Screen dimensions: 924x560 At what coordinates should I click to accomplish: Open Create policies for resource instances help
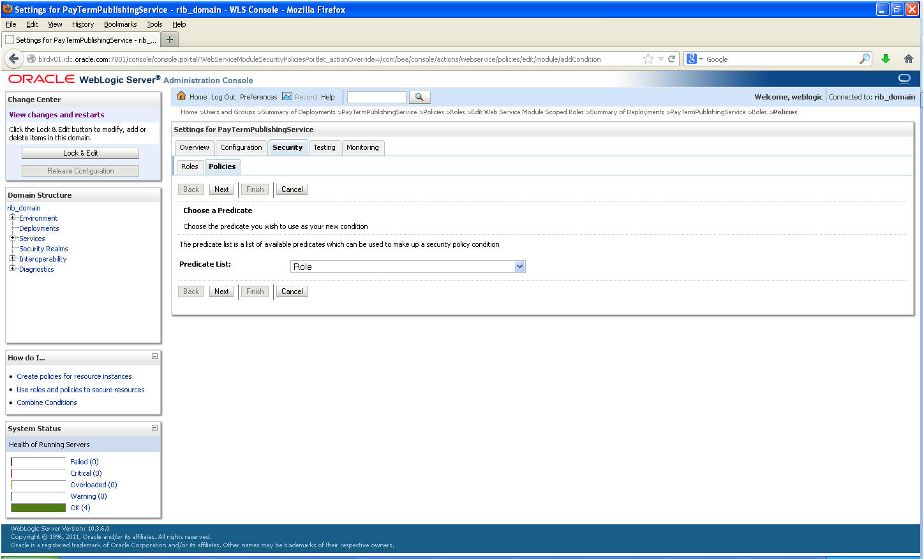click(x=74, y=376)
